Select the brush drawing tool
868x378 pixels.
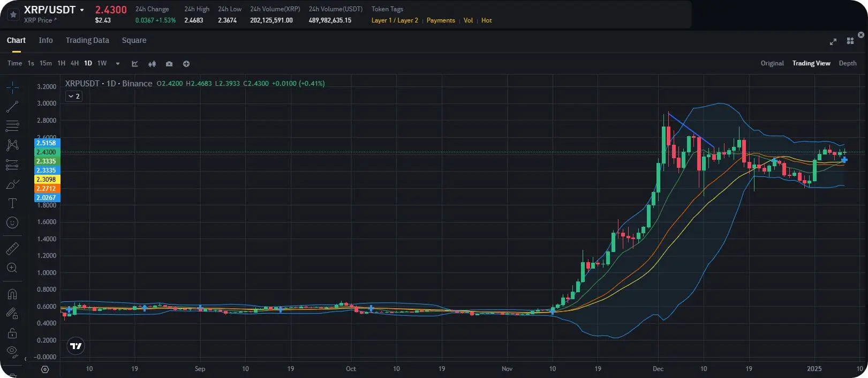12,184
